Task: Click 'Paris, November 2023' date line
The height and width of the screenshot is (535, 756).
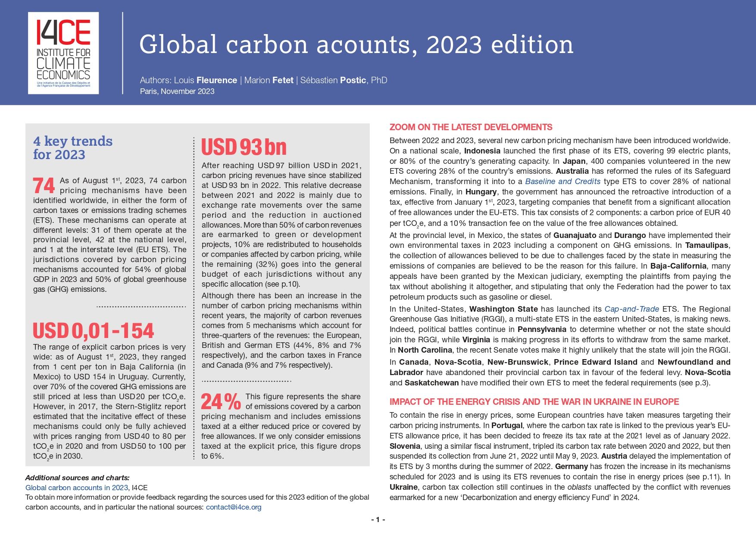Action: pyautogui.click(x=177, y=91)
